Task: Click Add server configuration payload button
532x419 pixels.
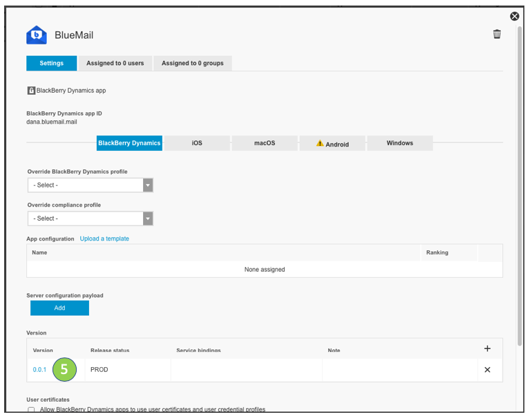Action: pyautogui.click(x=59, y=308)
